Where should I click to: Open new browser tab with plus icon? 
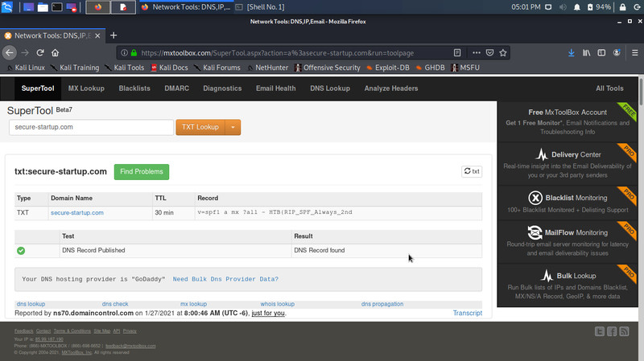[x=114, y=36]
